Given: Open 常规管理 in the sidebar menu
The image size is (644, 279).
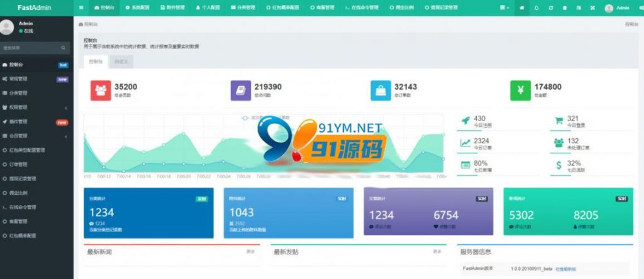Looking at the screenshot, I should (36, 79).
